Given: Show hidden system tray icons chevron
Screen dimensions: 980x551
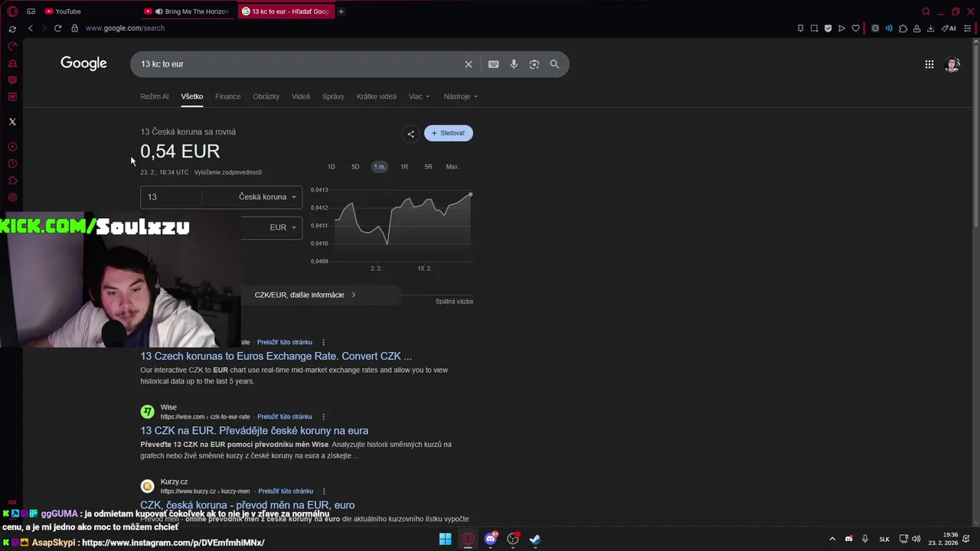Looking at the screenshot, I should [x=832, y=539].
